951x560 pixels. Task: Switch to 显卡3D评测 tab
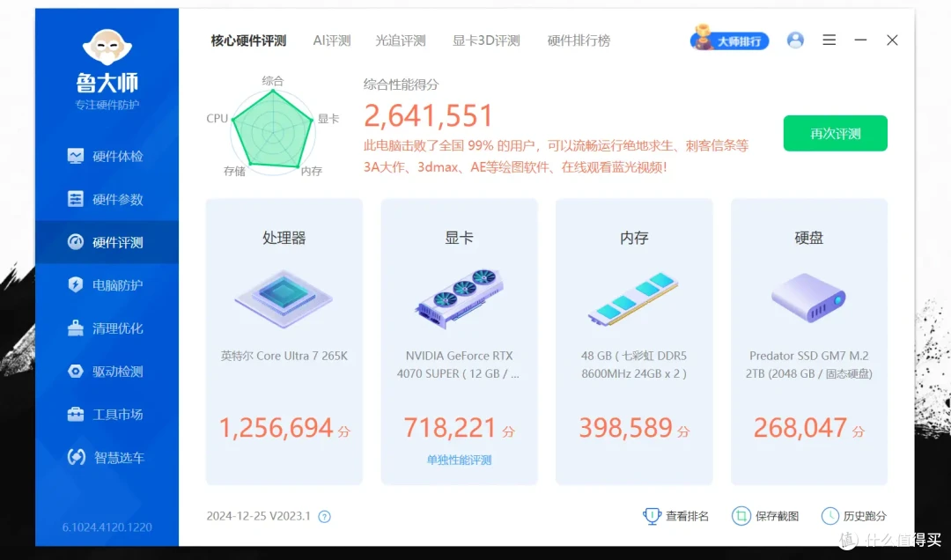(486, 41)
